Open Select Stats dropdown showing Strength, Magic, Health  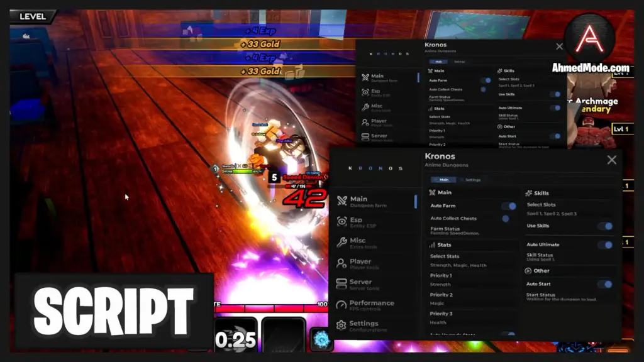[x=472, y=261]
